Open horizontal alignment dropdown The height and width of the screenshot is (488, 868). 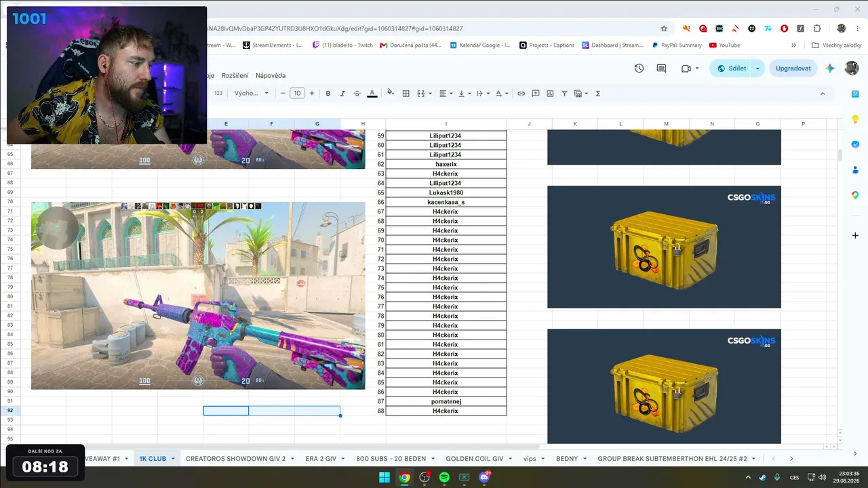tap(445, 94)
